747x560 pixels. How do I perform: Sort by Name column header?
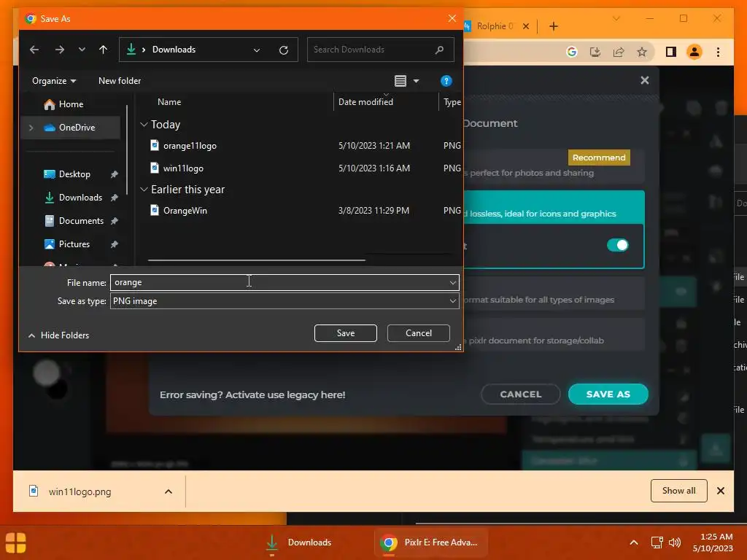pos(169,102)
